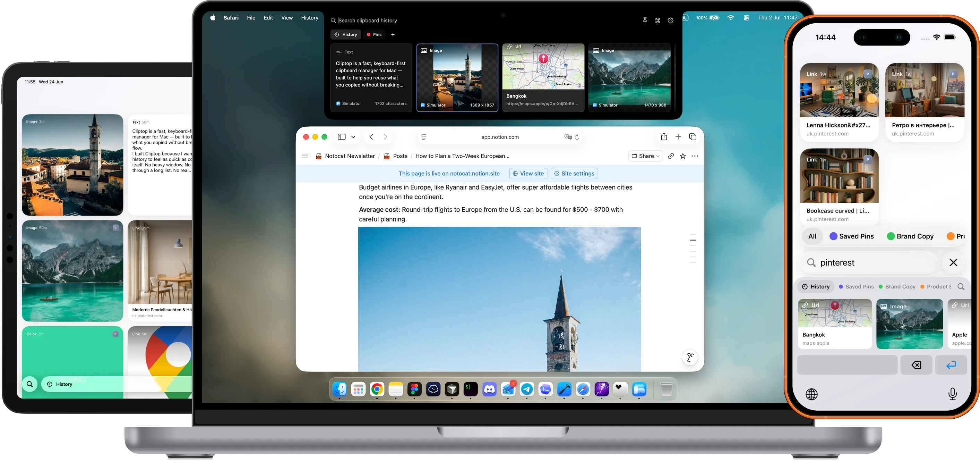Viewport: 980px width, 461px height.
Task: Show Safari tab overview
Action: coord(693,137)
